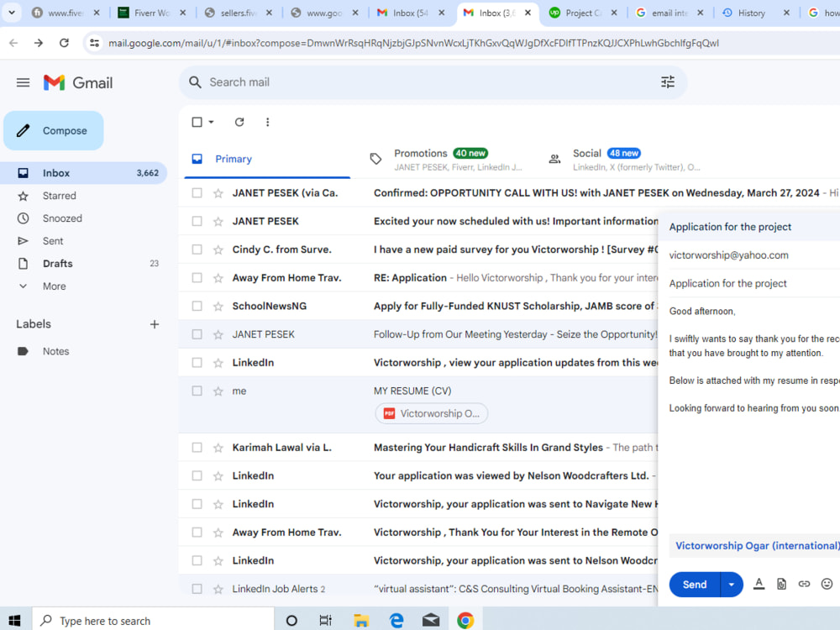Click the Cortana circle icon

tap(291, 621)
